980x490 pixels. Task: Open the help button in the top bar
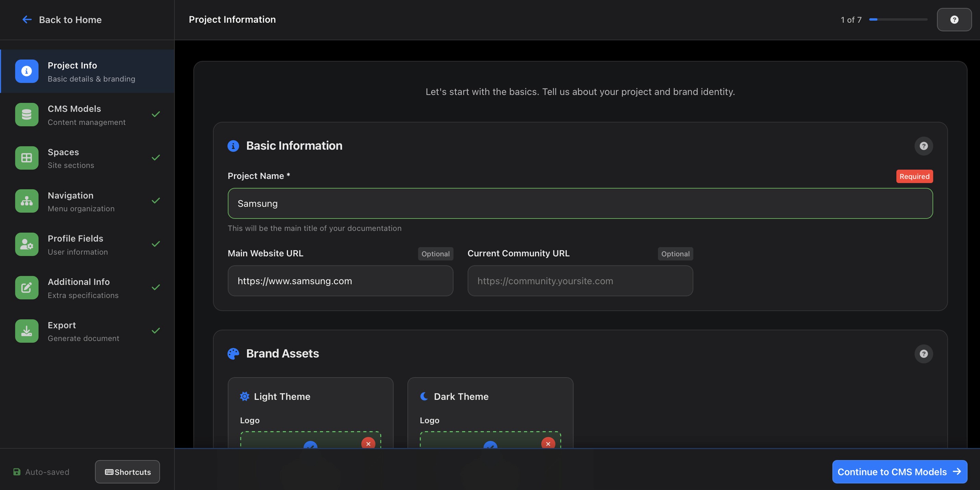[x=954, y=20]
